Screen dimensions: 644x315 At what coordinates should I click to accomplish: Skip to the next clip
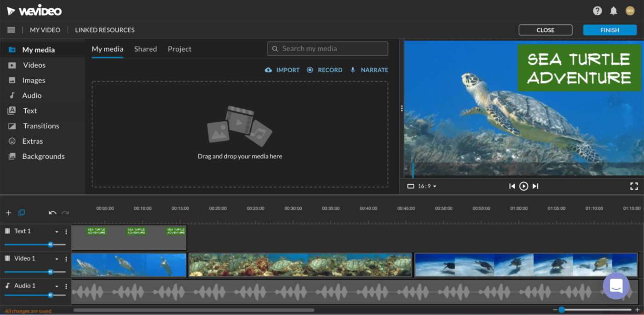[535, 186]
